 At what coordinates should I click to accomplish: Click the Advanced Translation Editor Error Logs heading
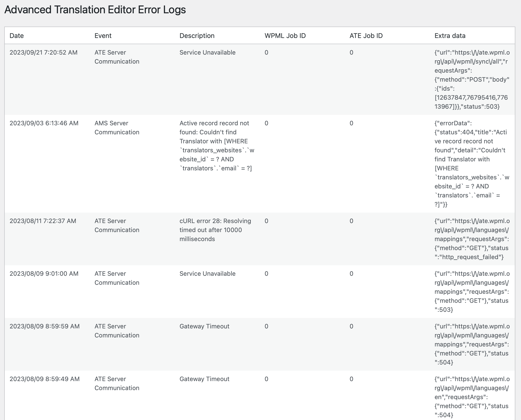pos(95,10)
